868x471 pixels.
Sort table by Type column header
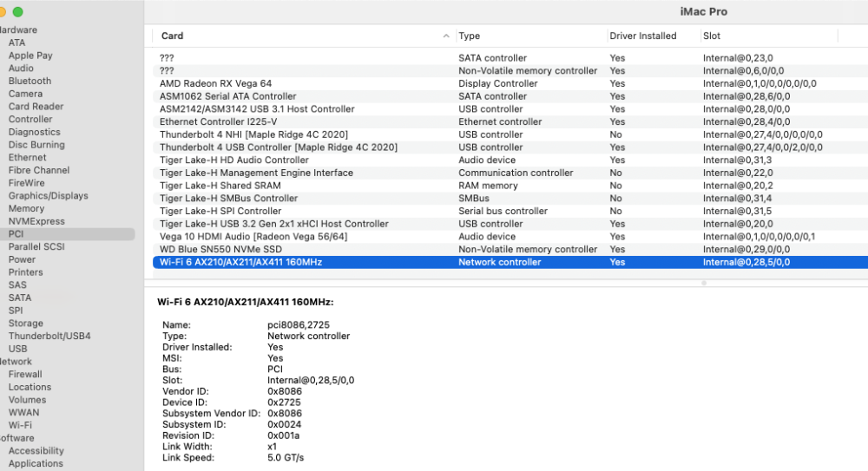point(469,36)
